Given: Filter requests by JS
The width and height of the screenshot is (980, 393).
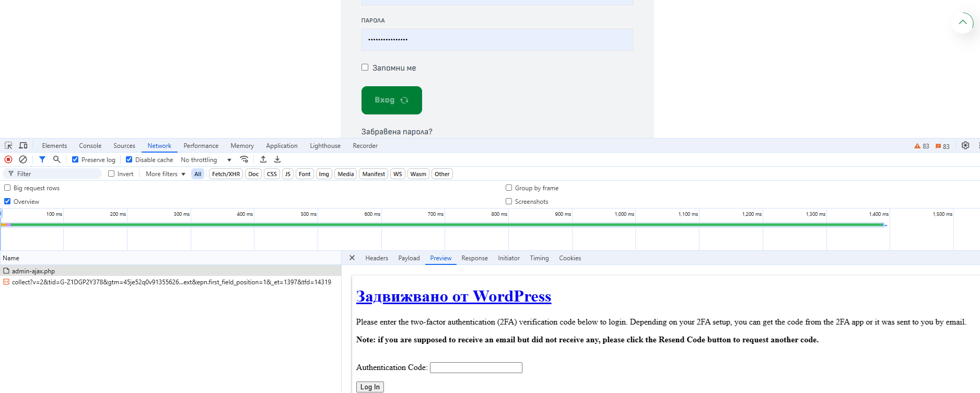Looking at the screenshot, I should 288,174.
